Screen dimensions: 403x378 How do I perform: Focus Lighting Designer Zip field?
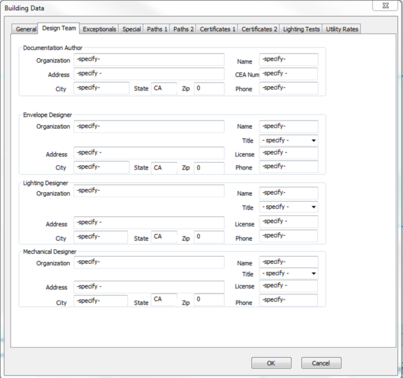point(209,237)
